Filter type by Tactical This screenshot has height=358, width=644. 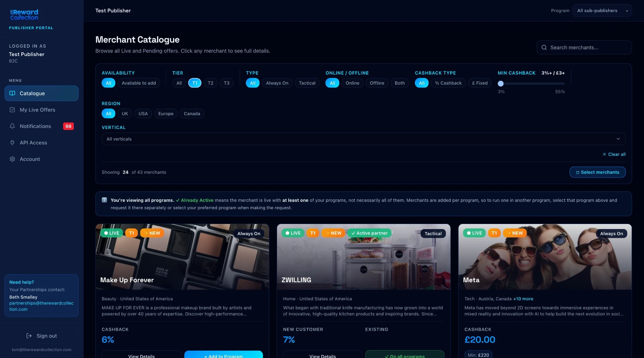pyautogui.click(x=307, y=83)
